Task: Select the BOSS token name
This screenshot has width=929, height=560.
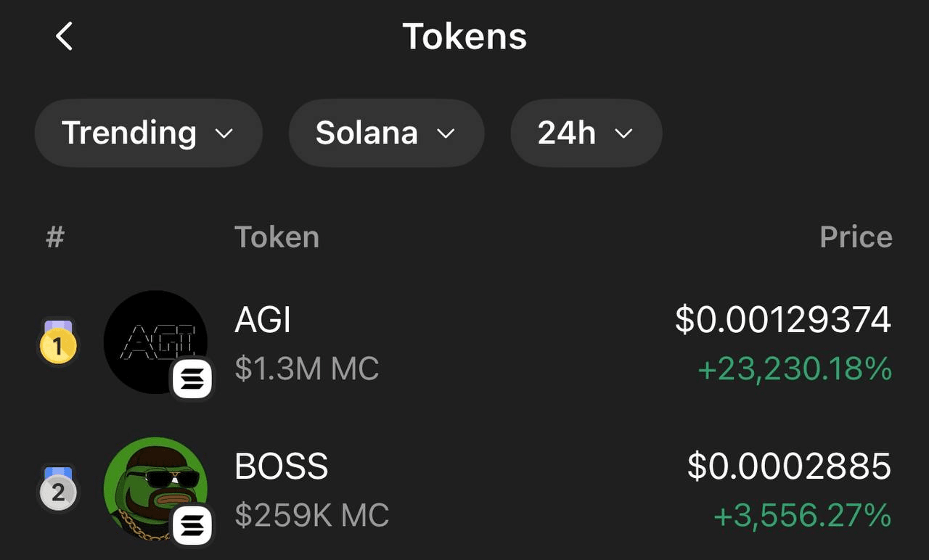Action: [282, 466]
